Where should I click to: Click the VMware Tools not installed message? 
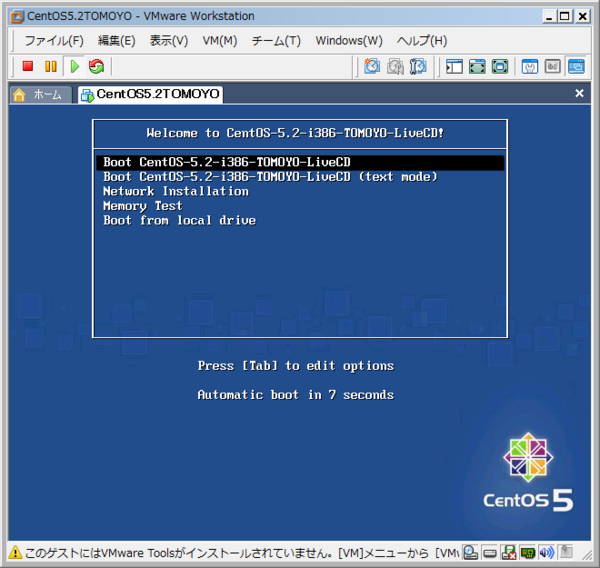[242, 553]
